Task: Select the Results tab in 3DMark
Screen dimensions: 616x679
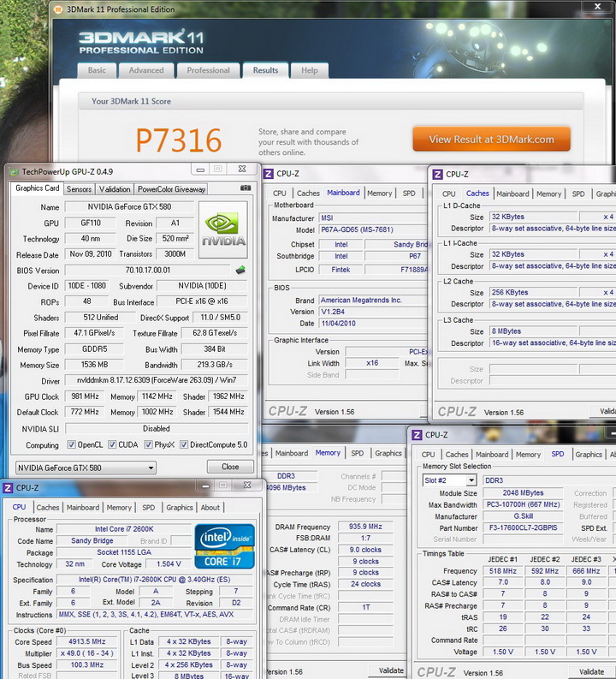Action: click(x=265, y=70)
